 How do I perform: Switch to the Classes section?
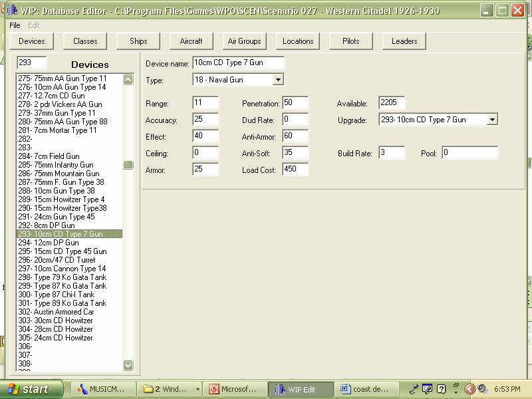(x=85, y=41)
